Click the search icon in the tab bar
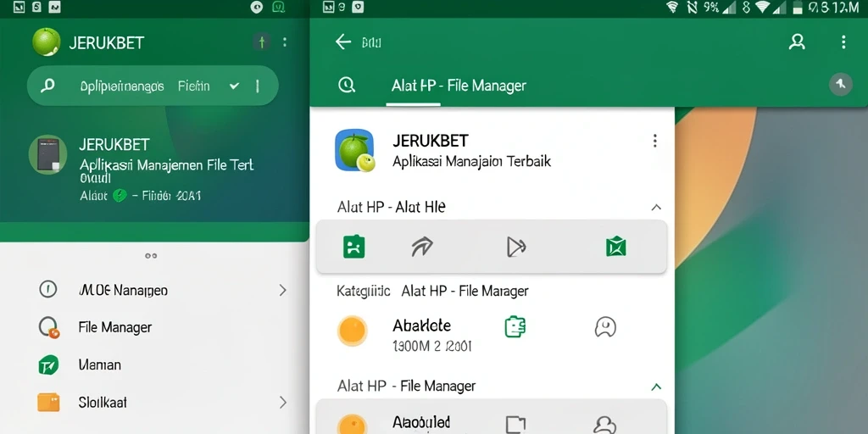The height and width of the screenshot is (434, 868). point(347,86)
